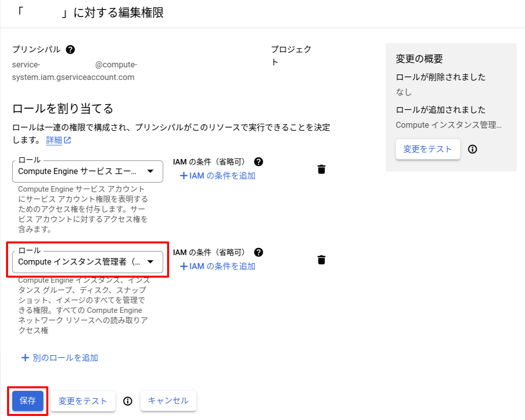Image resolution: width=525 pixels, height=420 pixels.
Task: Click 別のロールを追加 to add another role
Action: tap(60, 358)
